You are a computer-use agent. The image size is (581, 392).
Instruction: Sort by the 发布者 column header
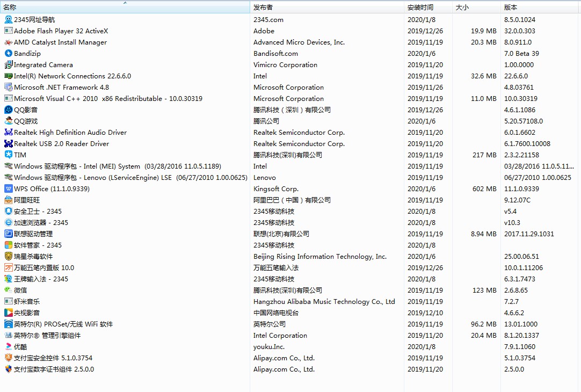pyautogui.click(x=327, y=8)
